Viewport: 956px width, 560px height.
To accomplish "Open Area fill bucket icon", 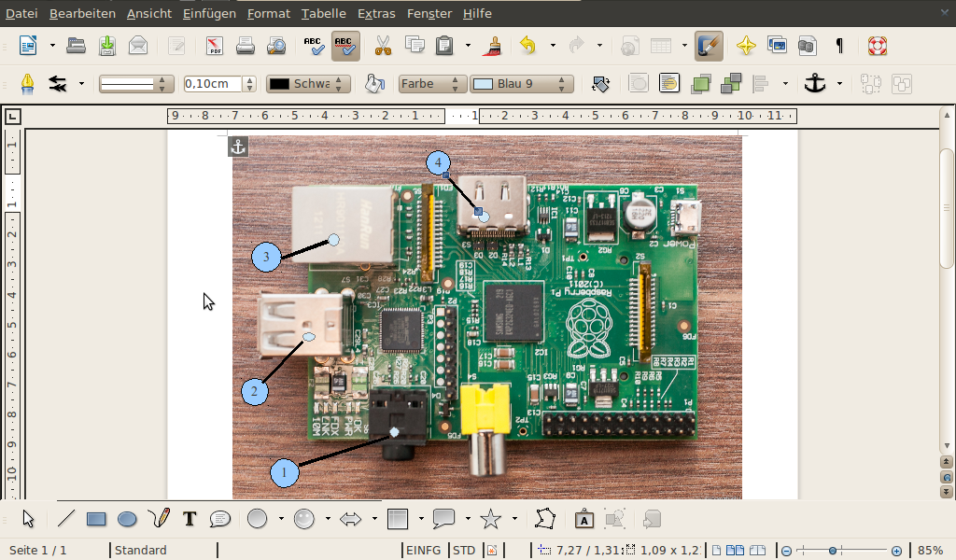I will [374, 83].
